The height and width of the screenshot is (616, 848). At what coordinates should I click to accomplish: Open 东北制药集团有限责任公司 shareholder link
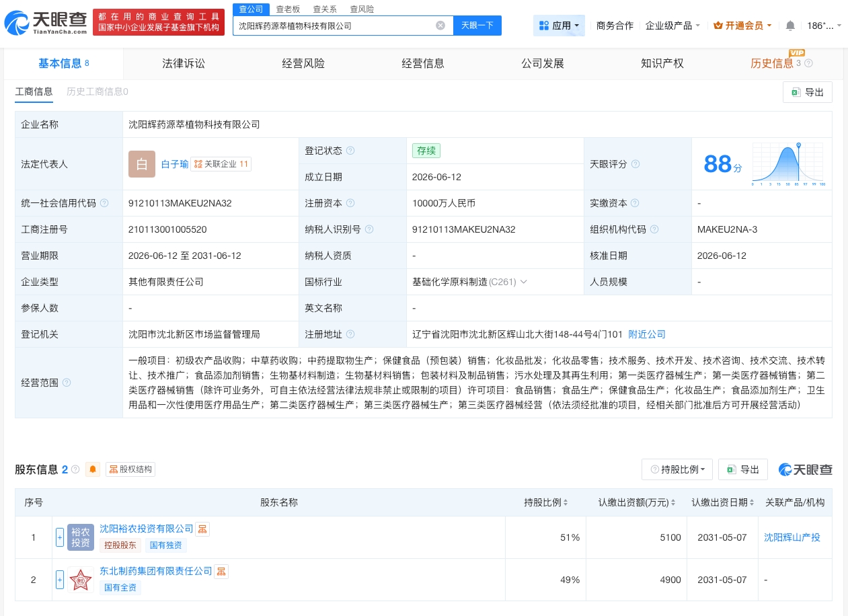tap(156, 572)
